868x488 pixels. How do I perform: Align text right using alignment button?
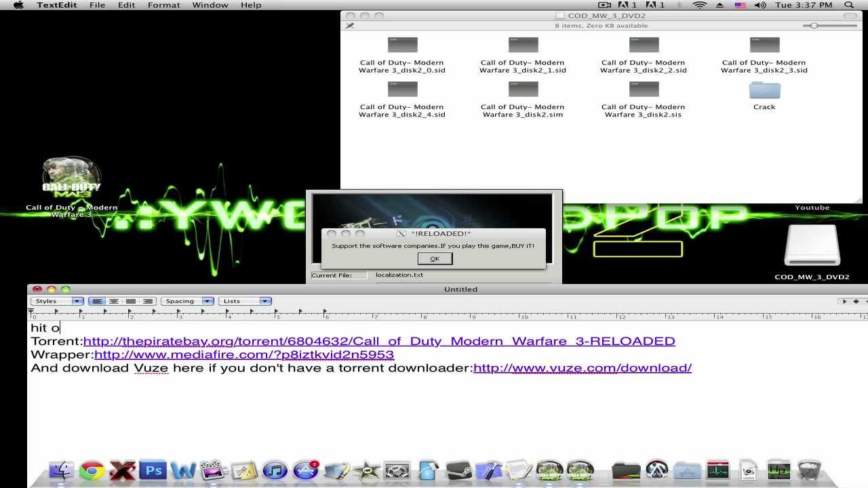pyautogui.click(x=148, y=301)
